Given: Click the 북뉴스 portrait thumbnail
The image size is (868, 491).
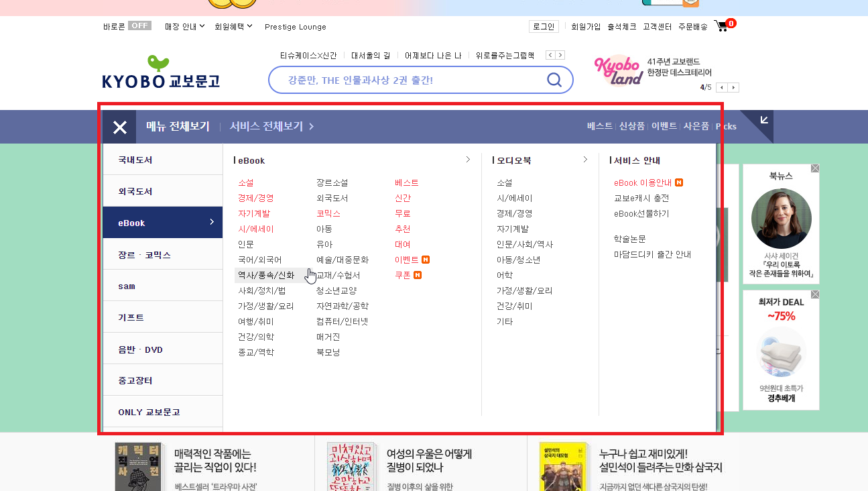Looking at the screenshot, I should [x=781, y=219].
